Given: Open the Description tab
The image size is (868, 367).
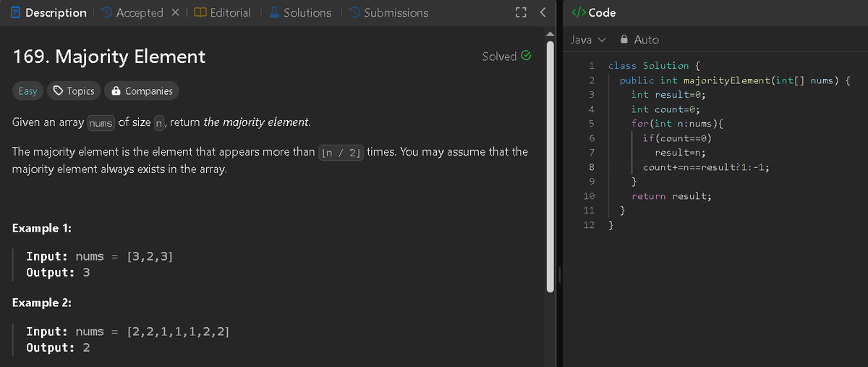Looking at the screenshot, I should (x=49, y=13).
